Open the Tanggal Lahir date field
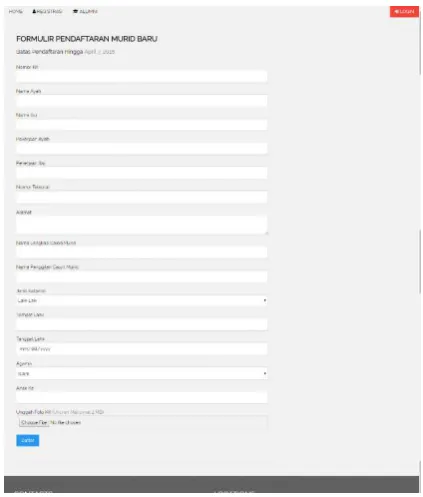 coord(141,349)
